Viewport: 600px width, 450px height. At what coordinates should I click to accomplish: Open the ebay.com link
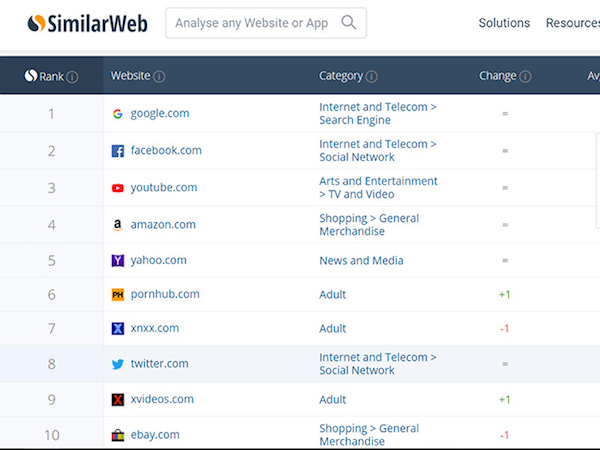point(155,435)
